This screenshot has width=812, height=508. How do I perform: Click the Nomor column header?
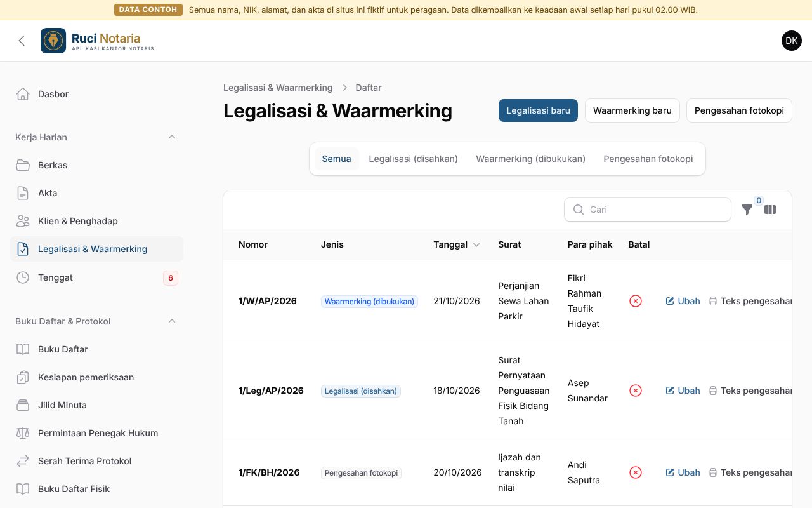coord(253,244)
